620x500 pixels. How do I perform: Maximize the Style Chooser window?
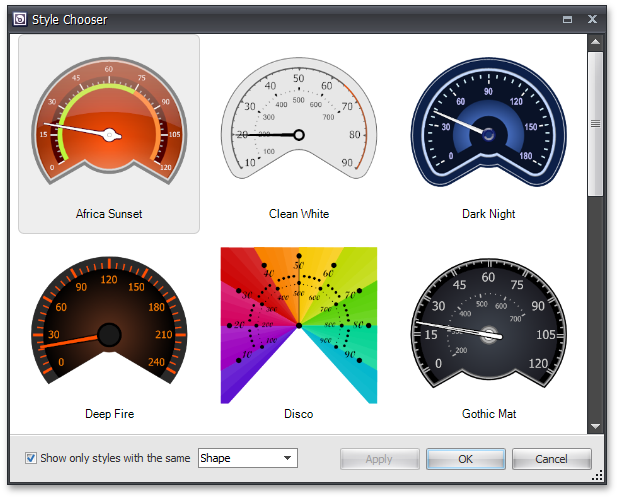tap(567, 19)
